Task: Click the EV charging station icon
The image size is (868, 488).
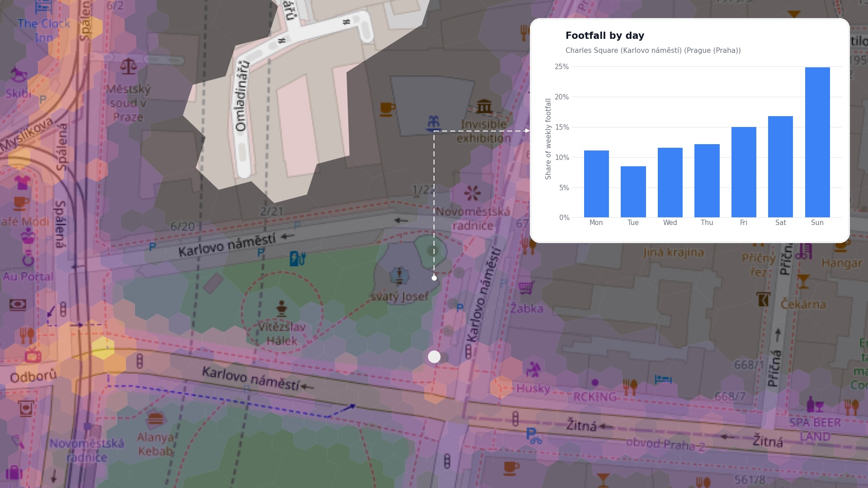Action: pos(297,259)
